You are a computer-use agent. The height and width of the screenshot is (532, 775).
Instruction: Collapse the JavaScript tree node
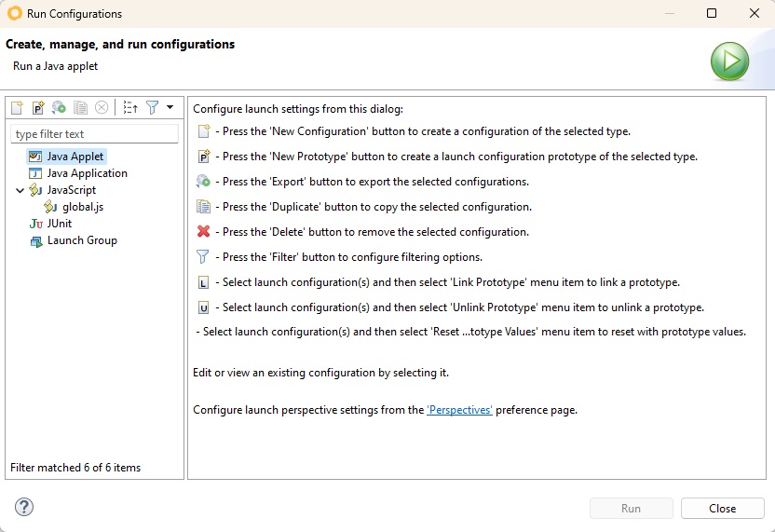[20, 190]
